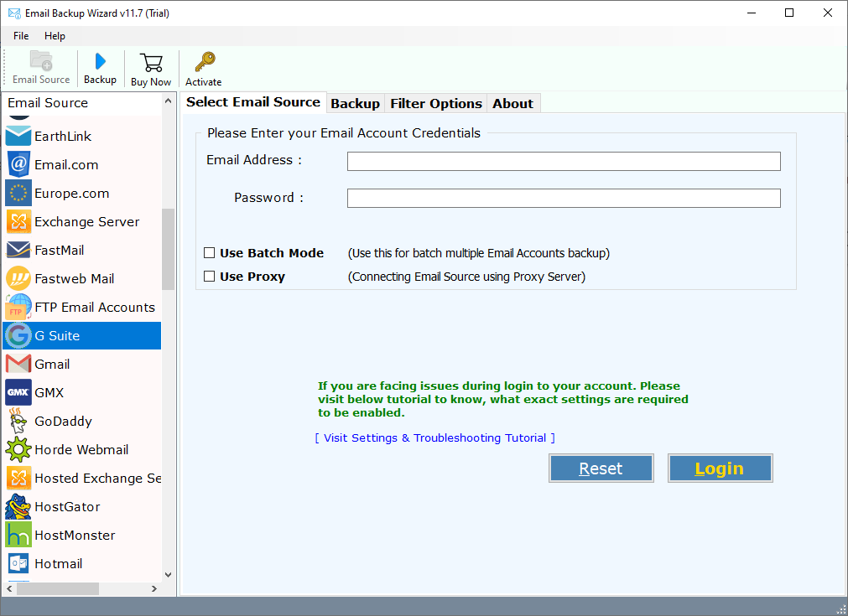This screenshot has width=848, height=616.
Task: Enable the Use Batch Mode checkbox
Action: (210, 253)
